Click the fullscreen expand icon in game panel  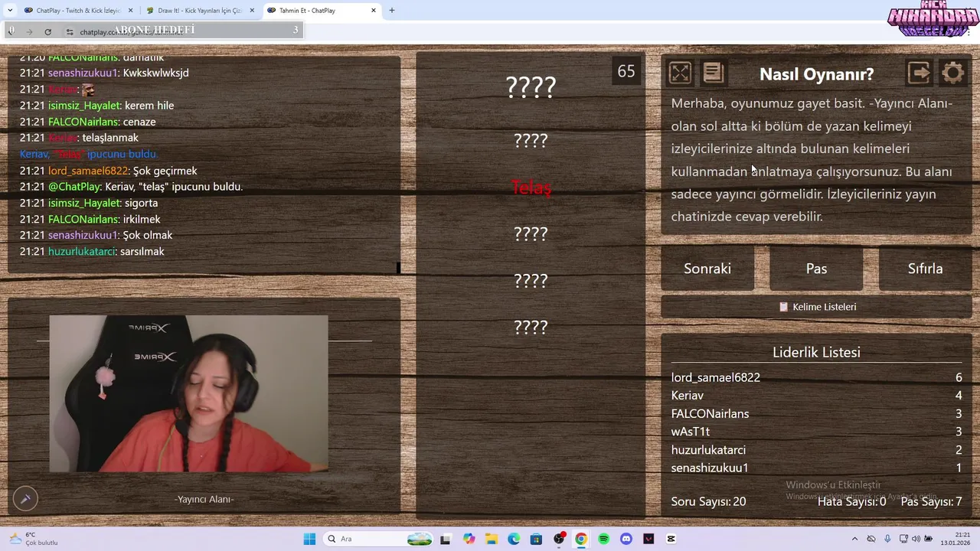pyautogui.click(x=680, y=73)
